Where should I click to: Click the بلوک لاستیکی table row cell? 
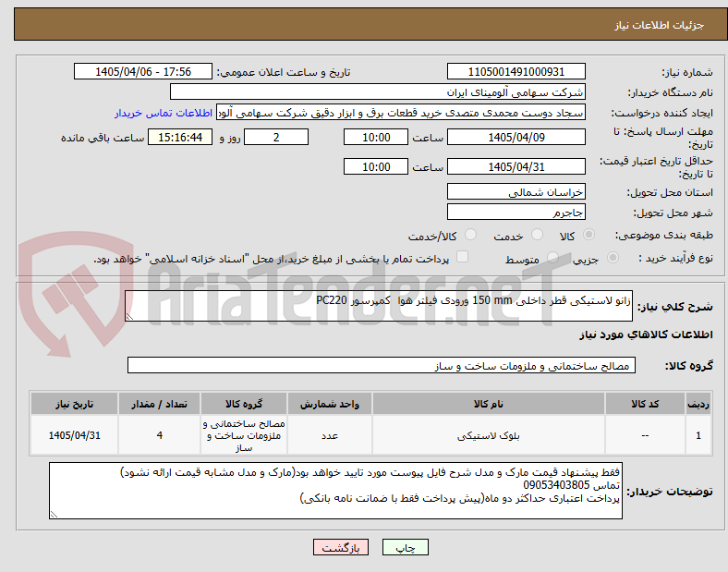coord(489,435)
